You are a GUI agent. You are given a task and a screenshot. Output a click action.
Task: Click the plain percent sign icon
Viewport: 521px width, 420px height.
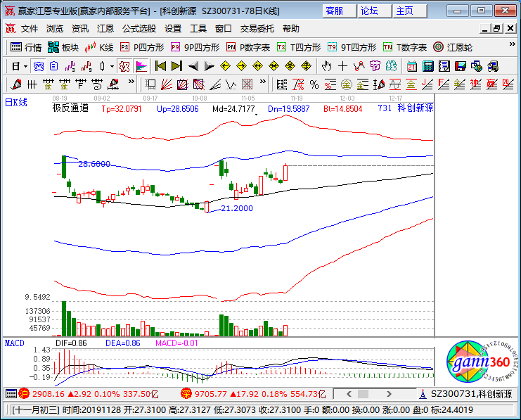point(314,84)
